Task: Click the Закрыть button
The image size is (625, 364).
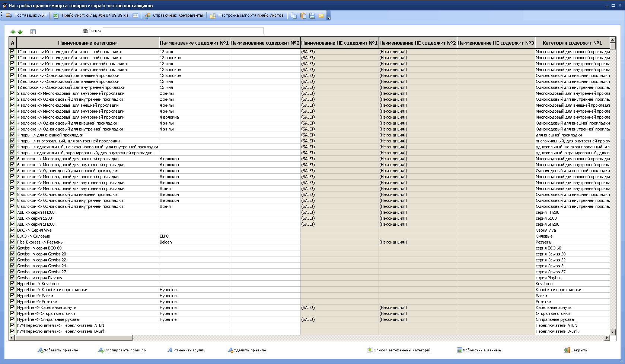Action: click(x=575, y=350)
